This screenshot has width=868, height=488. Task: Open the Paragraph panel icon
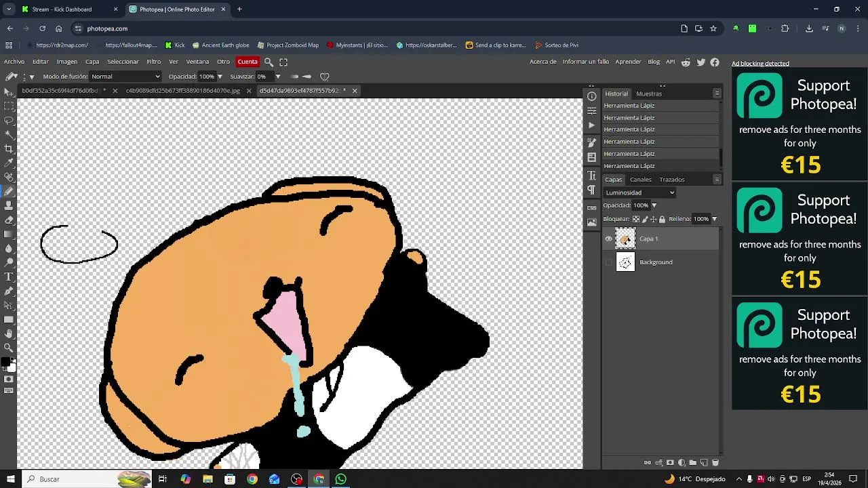[x=592, y=190]
